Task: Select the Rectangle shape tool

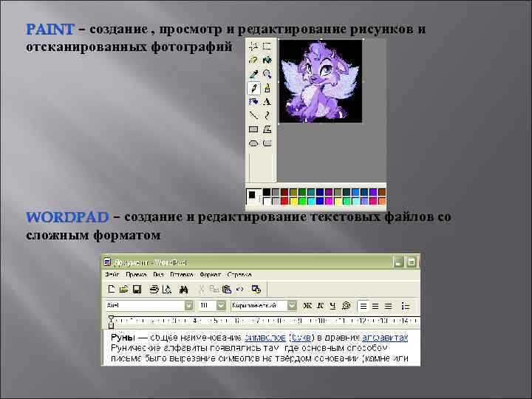Action: tap(253, 129)
